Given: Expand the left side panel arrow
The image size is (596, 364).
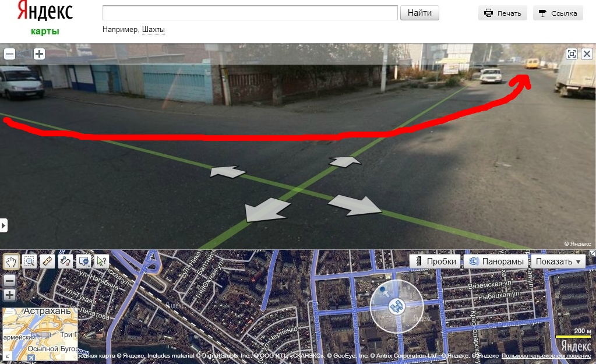Looking at the screenshot, I should pos(3,226).
